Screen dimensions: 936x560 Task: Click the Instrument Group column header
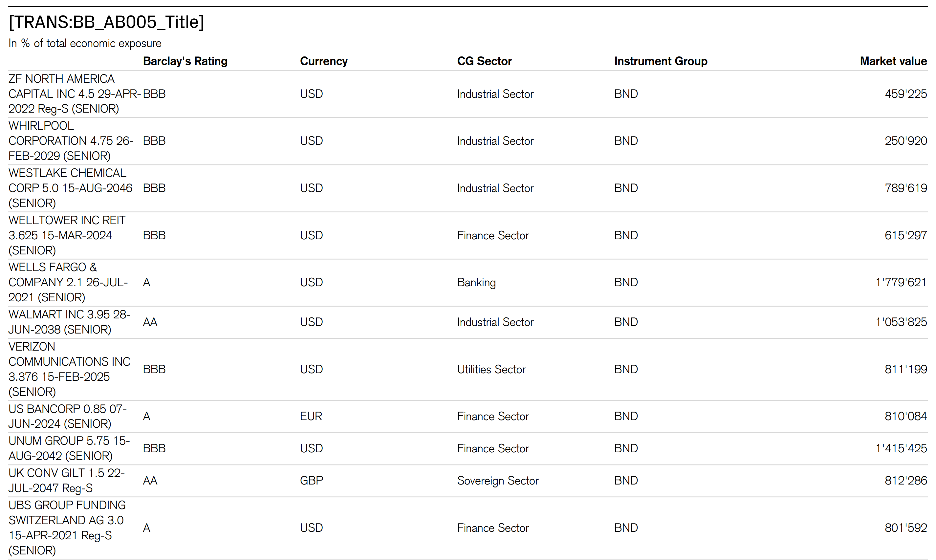point(661,61)
